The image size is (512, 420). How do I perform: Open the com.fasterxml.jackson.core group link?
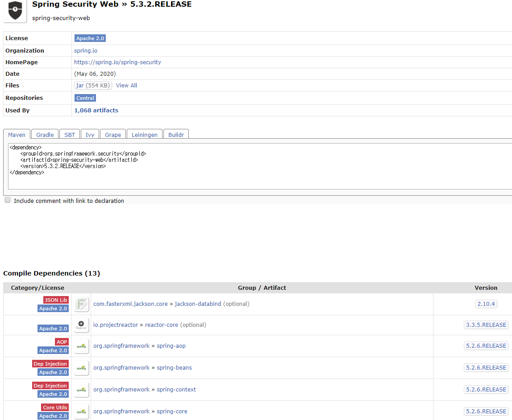130,304
